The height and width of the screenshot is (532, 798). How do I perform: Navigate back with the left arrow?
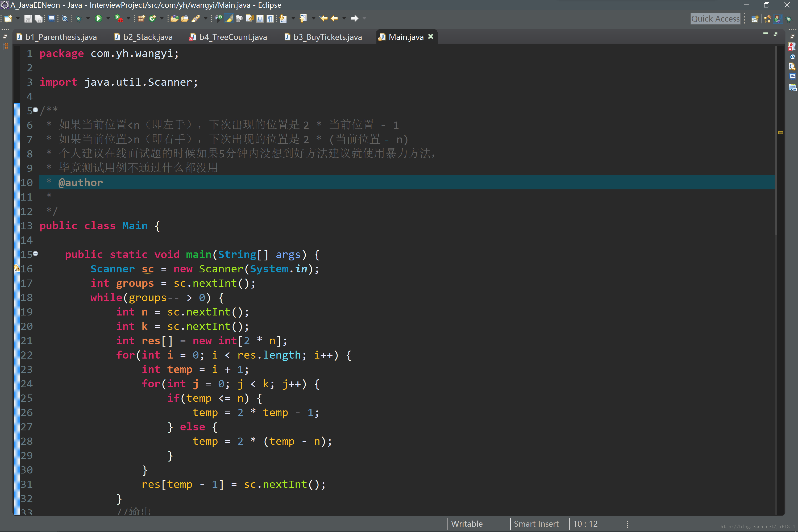335,18
